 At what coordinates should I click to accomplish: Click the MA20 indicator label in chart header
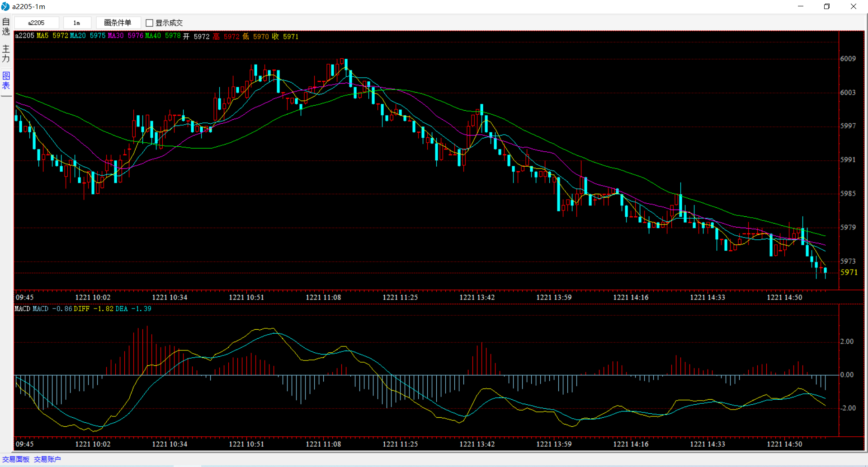78,36
